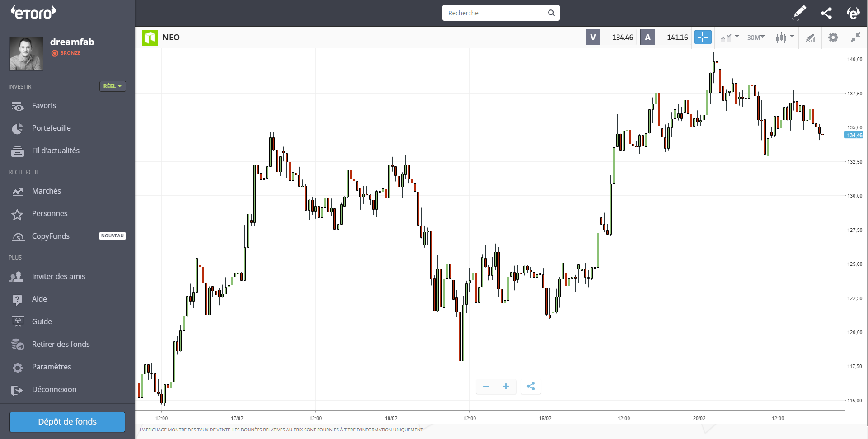The width and height of the screenshot is (868, 439).
Task: Click the V sell price 134.46 button
Action: click(611, 38)
